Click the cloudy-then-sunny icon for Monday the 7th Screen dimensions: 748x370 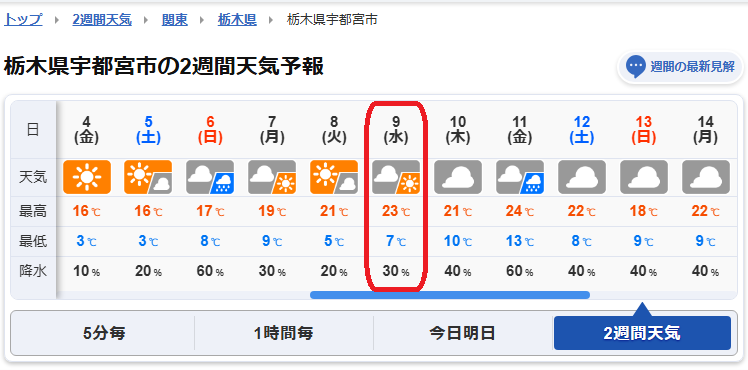[x=272, y=177]
